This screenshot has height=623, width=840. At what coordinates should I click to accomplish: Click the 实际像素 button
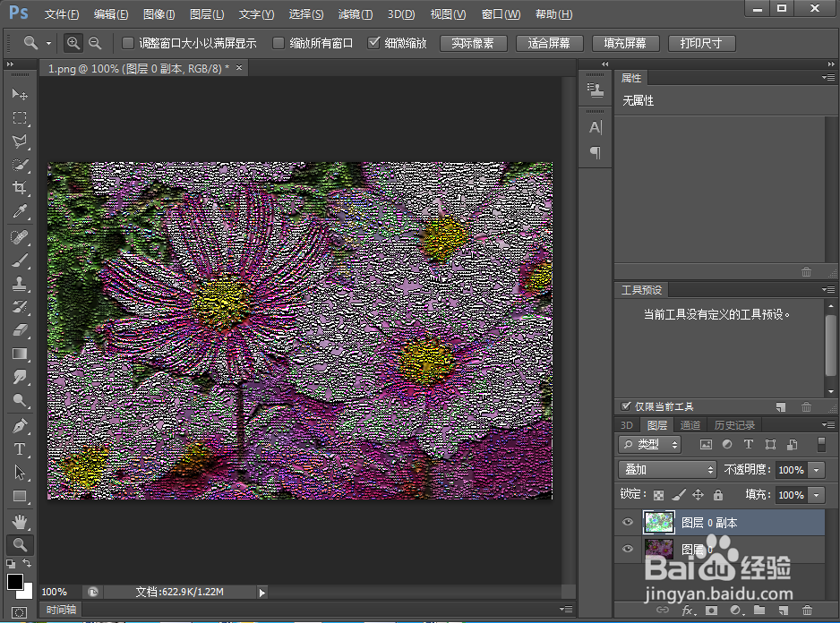coord(473,43)
